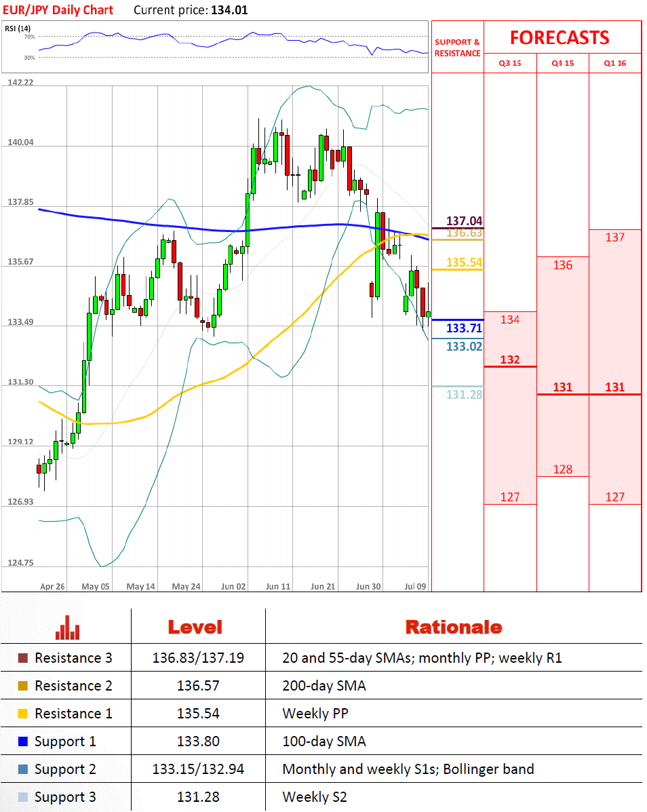Click the 133.71 support level label
Screen dimensions: 647x812
[x=465, y=328]
